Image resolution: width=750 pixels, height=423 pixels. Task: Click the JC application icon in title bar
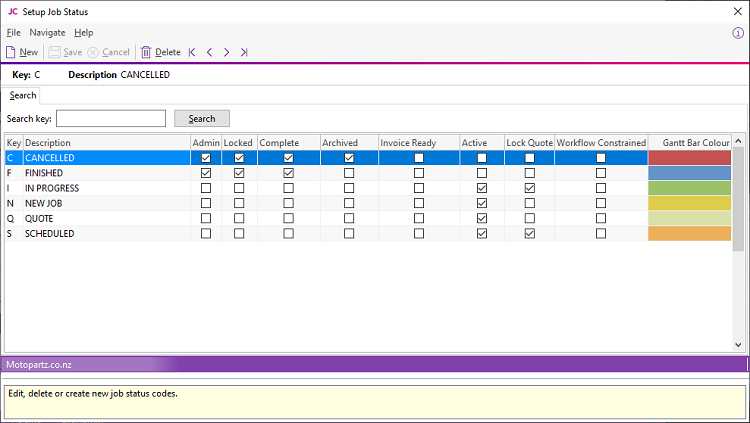pyautogui.click(x=12, y=11)
